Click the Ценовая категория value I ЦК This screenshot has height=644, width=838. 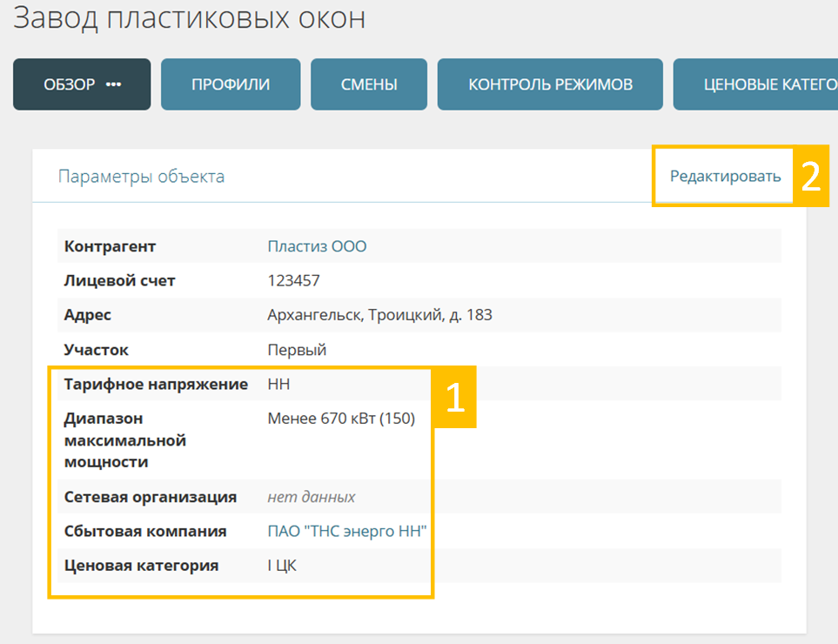[x=282, y=566]
